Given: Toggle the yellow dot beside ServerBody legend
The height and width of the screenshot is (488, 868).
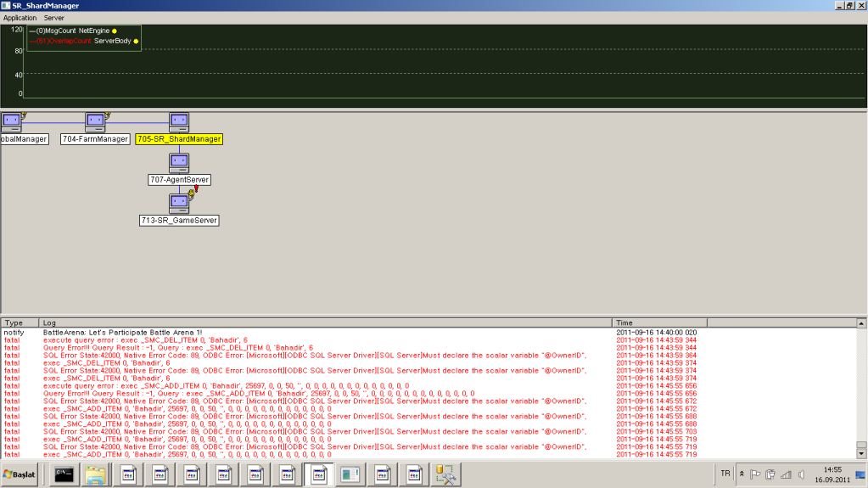Looking at the screenshot, I should coord(136,41).
